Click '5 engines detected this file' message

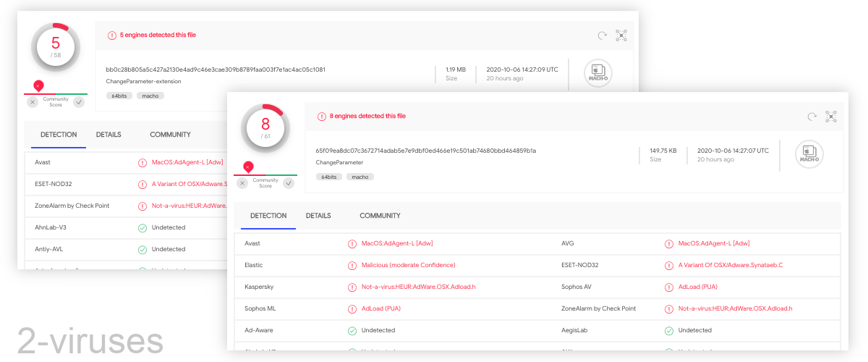[158, 35]
